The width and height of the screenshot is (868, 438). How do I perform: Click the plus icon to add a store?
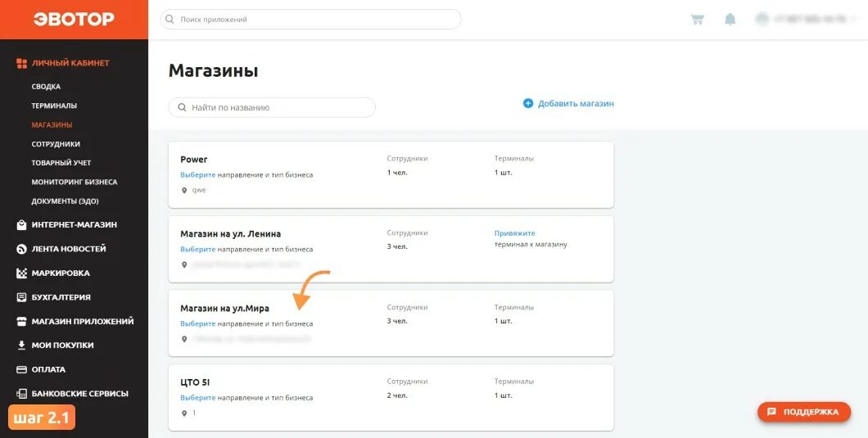point(528,103)
